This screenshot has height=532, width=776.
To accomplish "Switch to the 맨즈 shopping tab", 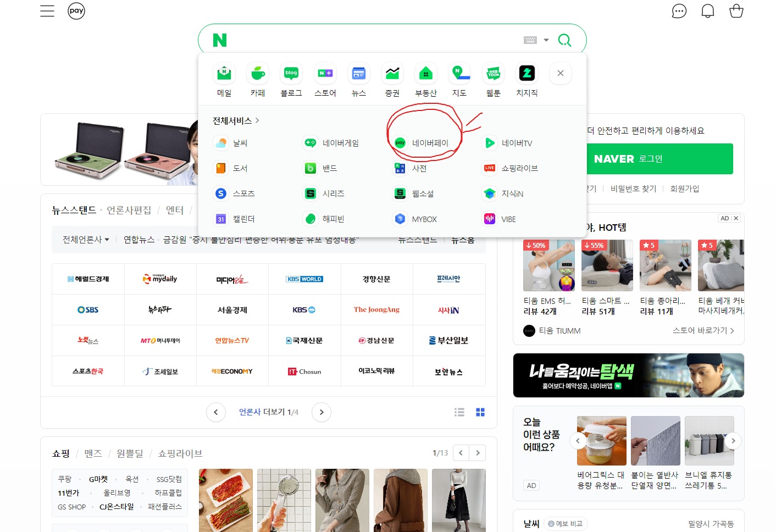I will (x=93, y=453).
